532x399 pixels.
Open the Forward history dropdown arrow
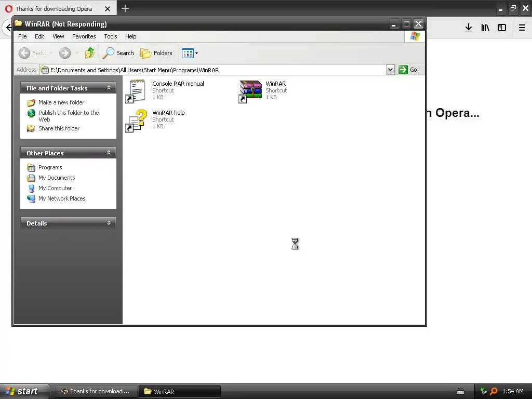point(77,53)
